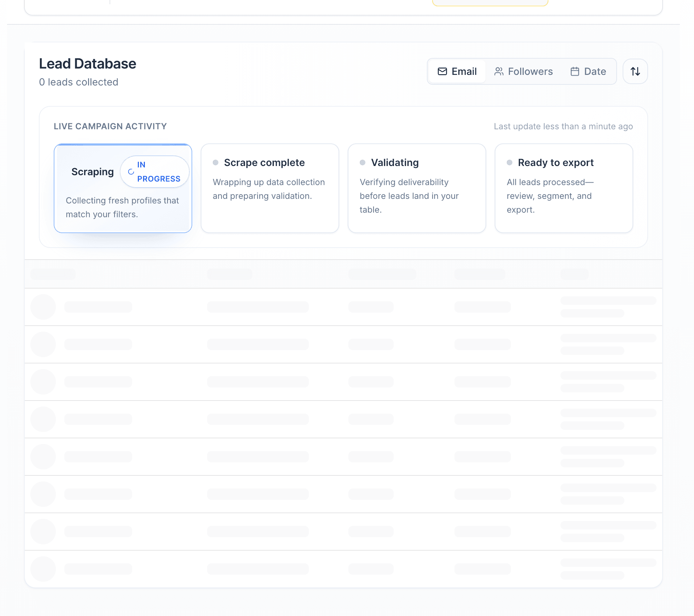The height and width of the screenshot is (616, 694).
Task: Click the LIVE CAMPAIGN ACTIVITY label
Action: (x=110, y=126)
